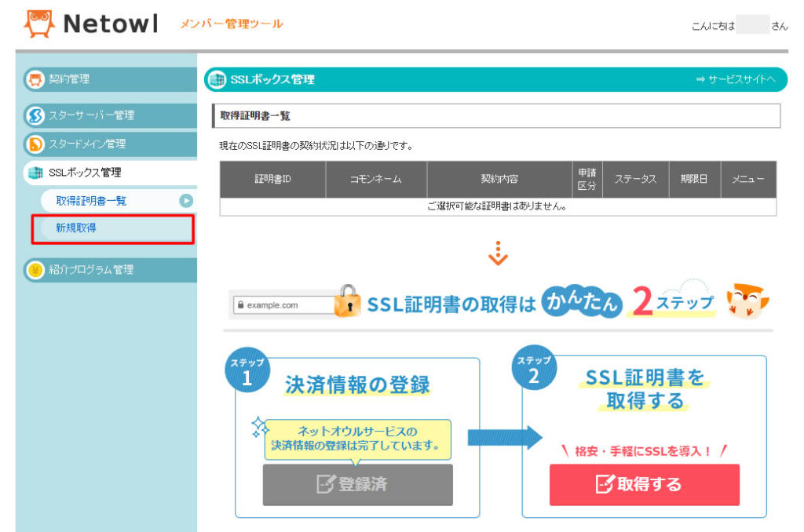Click the ご選択可能な証明書はありません table row
The height and width of the screenshot is (532, 804).
pyautogui.click(x=497, y=205)
